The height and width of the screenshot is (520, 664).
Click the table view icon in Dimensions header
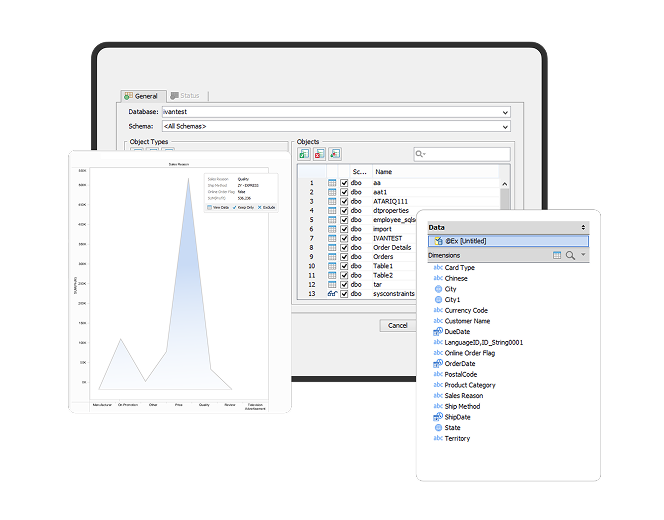pyautogui.click(x=557, y=255)
